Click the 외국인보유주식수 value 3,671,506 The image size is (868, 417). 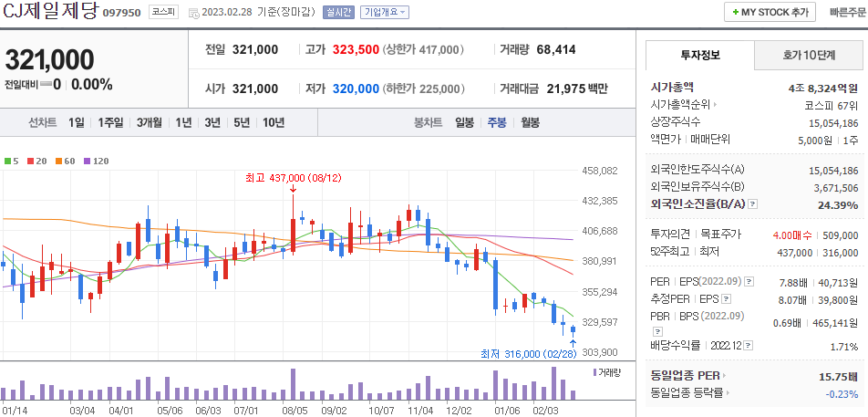836,188
